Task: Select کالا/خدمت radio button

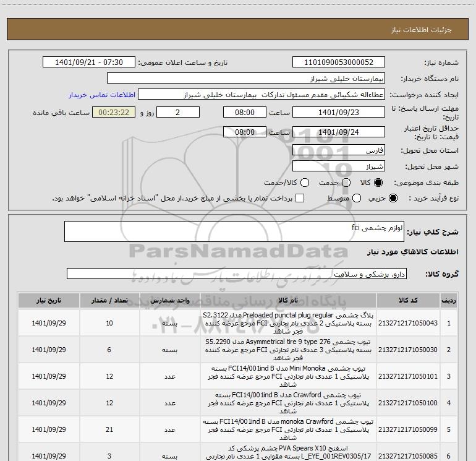Action: pyautogui.click(x=305, y=183)
